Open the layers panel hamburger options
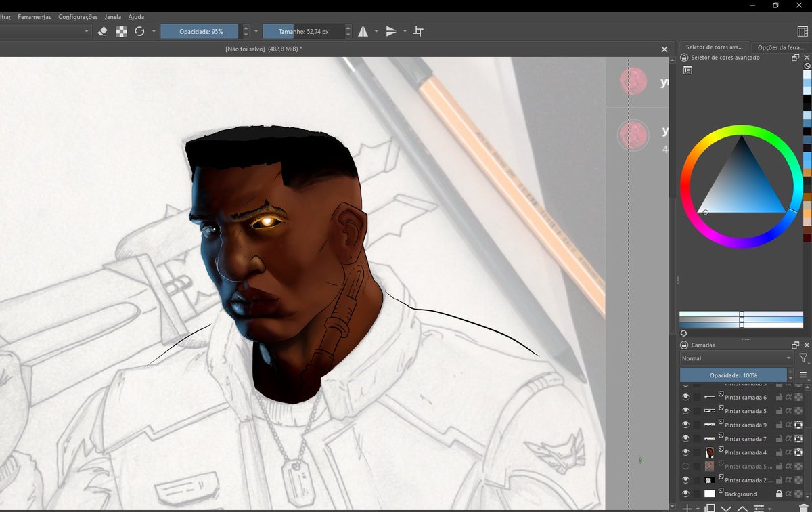This screenshot has width=812, height=512. click(x=803, y=375)
